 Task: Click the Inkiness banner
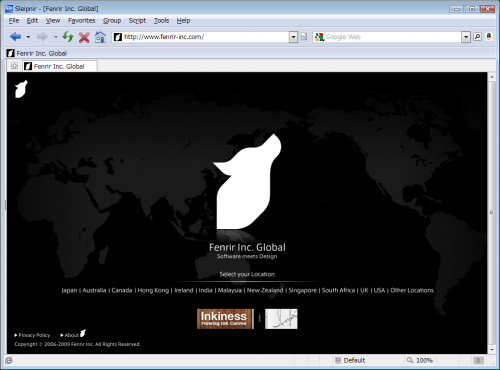(x=225, y=319)
